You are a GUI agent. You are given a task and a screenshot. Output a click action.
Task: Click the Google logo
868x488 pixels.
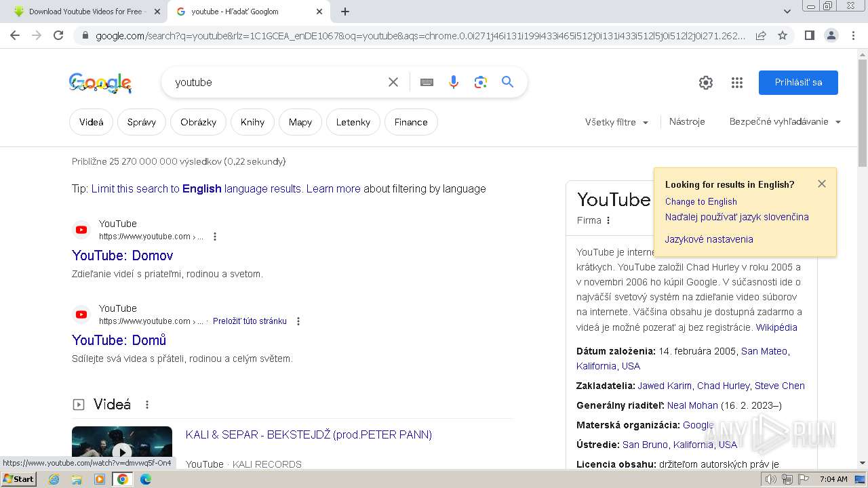click(100, 83)
